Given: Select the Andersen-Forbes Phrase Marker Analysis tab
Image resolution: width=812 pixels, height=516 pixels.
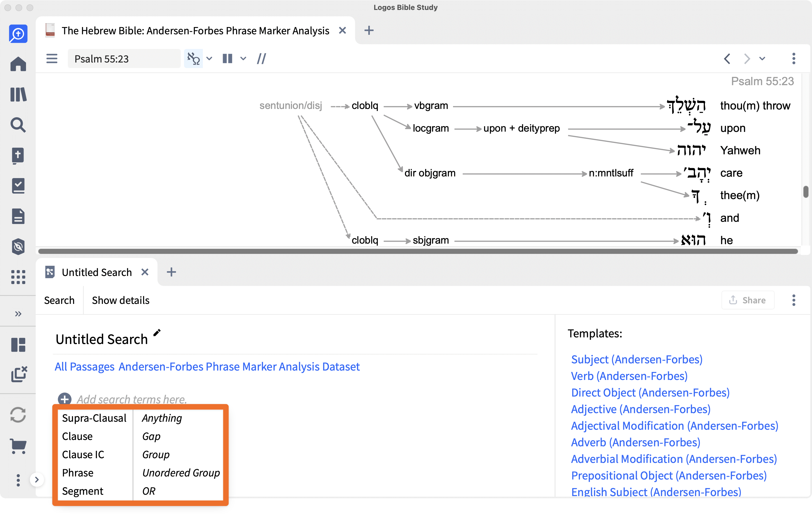Looking at the screenshot, I should [x=195, y=31].
